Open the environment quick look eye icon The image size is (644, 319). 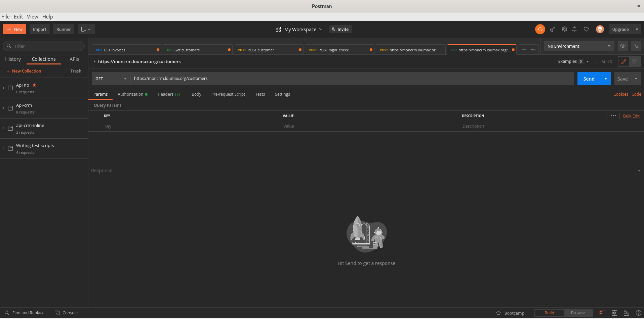tap(622, 46)
